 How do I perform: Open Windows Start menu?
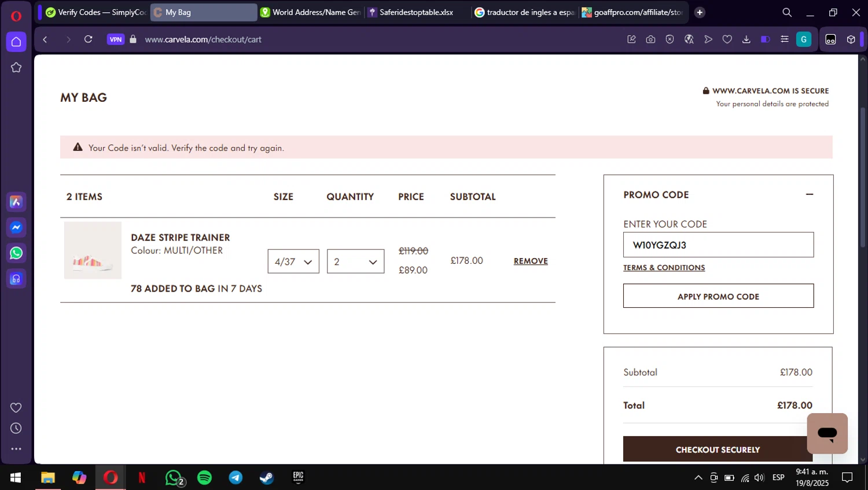coord(16,478)
